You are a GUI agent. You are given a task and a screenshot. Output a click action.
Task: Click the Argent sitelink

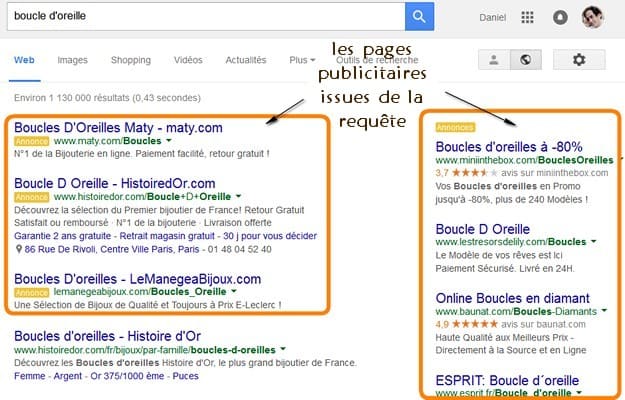pos(67,376)
